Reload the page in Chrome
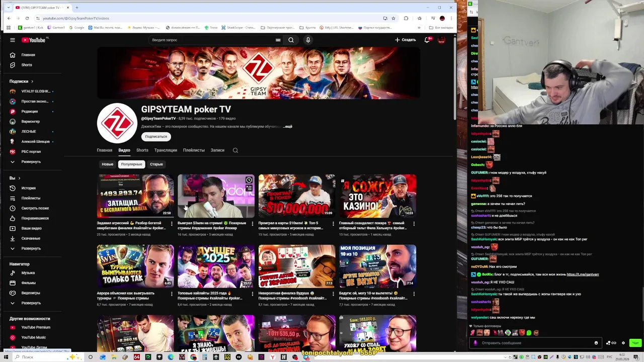Image resolution: width=644 pixels, height=362 pixels. (27, 18)
